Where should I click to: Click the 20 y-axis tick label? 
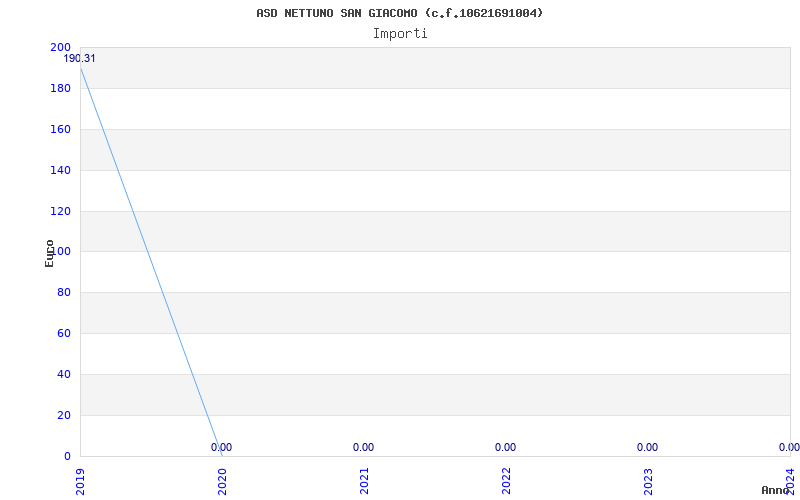click(x=63, y=415)
